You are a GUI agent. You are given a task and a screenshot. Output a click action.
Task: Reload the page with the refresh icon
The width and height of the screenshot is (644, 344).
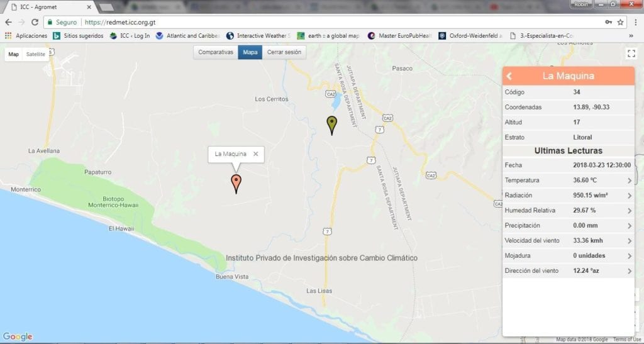[35, 22]
